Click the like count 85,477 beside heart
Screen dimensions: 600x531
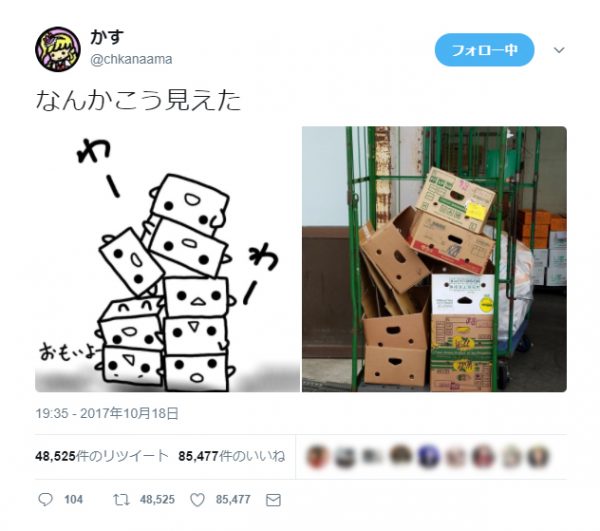[x=233, y=500]
